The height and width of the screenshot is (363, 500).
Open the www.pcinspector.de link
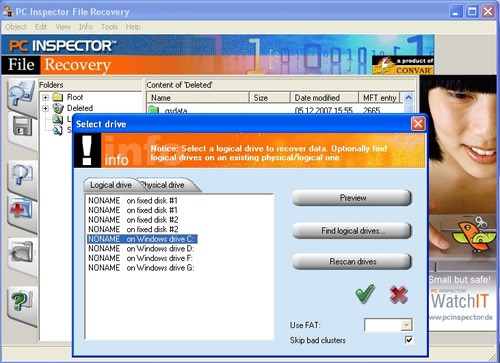[x=461, y=317]
